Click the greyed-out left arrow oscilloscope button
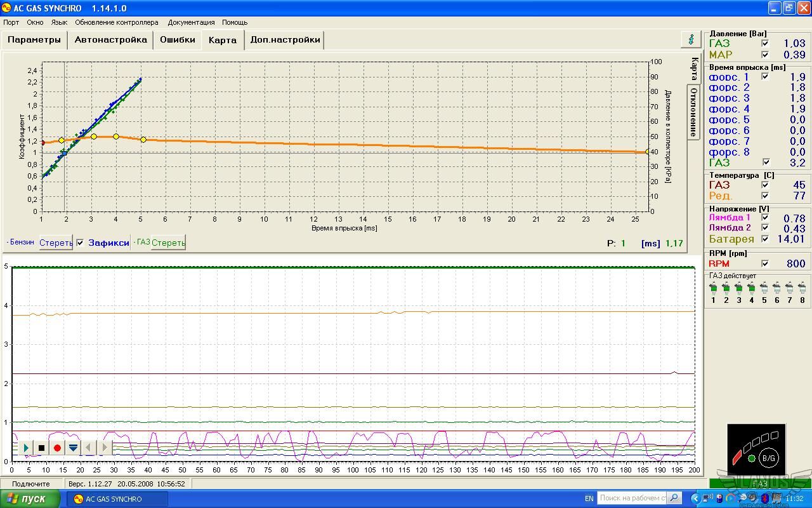The image size is (812, 508). click(x=89, y=448)
